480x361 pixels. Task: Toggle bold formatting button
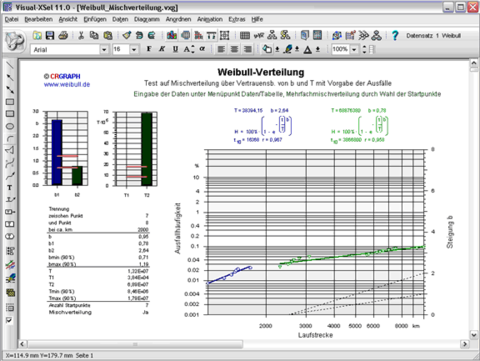point(149,49)
